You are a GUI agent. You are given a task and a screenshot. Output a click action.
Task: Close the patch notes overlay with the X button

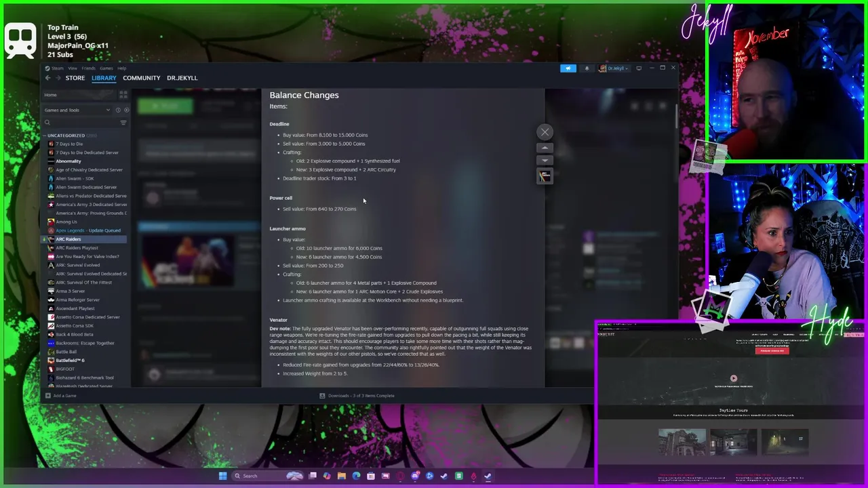[x=545, y=132]
